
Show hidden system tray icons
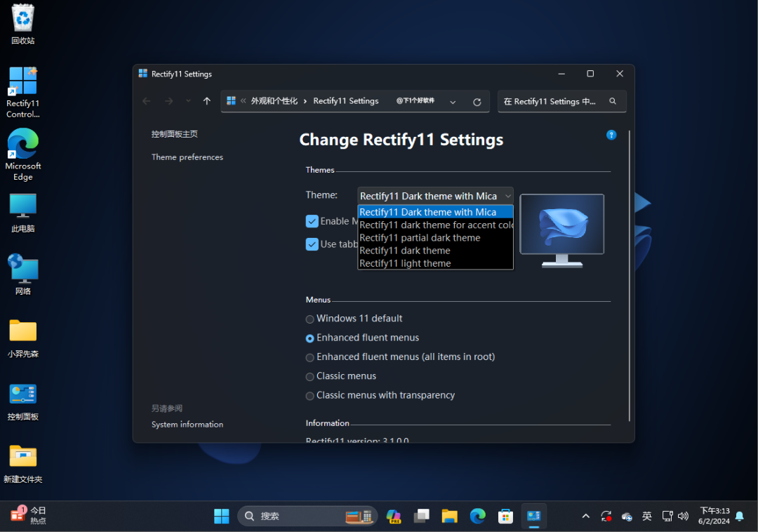[x=585, y=517]
